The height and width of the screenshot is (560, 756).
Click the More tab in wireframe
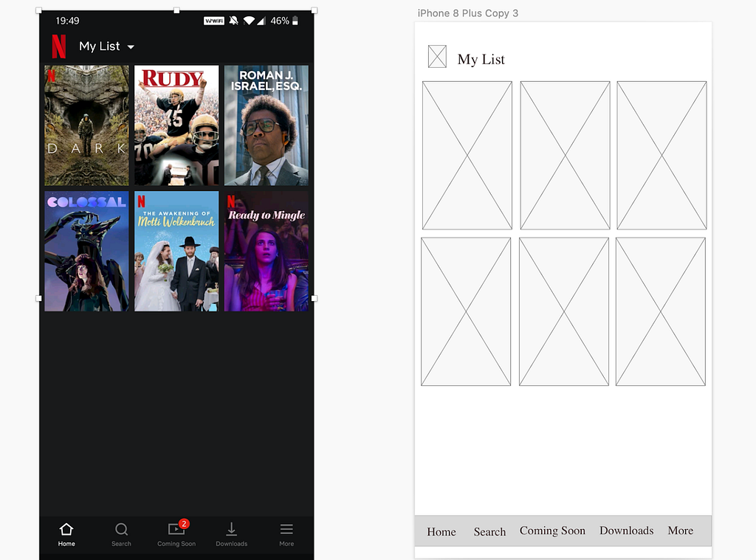pyautogui.click(x=680, y=530)
